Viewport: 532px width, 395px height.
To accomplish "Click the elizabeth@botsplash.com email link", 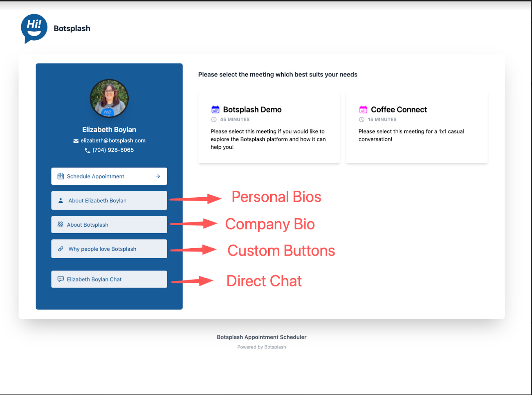I will coord(113,140).
